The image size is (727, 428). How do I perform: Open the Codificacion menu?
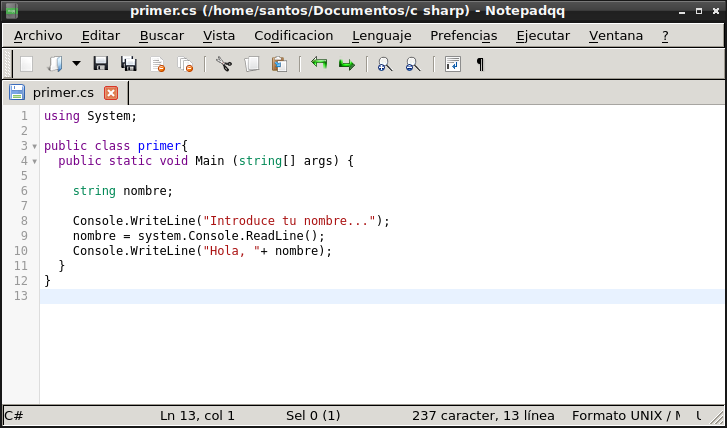coord(293,36)
